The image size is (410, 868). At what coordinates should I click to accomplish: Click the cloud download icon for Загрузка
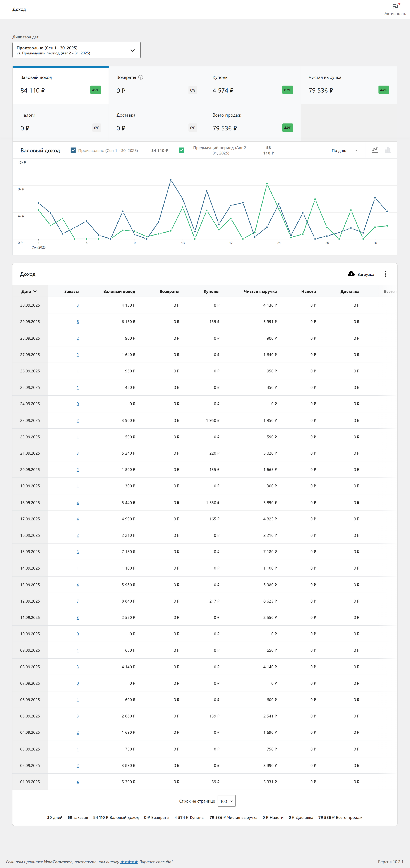click(351, 274)
